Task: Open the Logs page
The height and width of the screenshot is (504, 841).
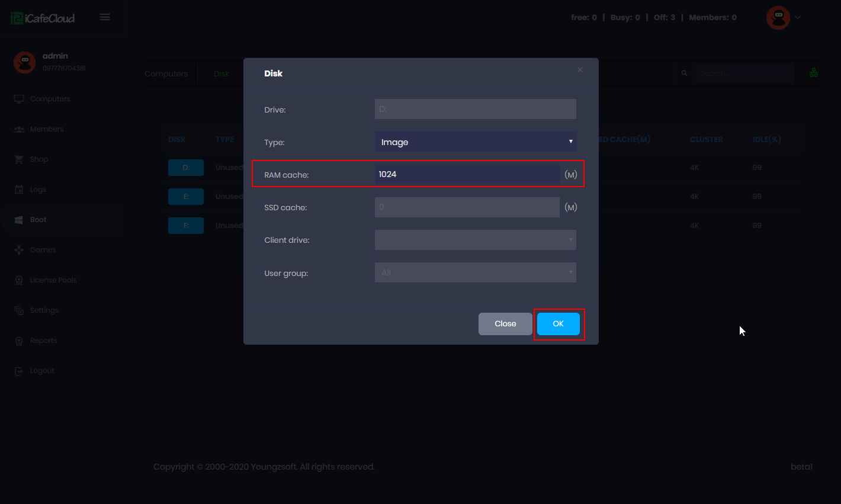Action: click(x=38, y=190)
